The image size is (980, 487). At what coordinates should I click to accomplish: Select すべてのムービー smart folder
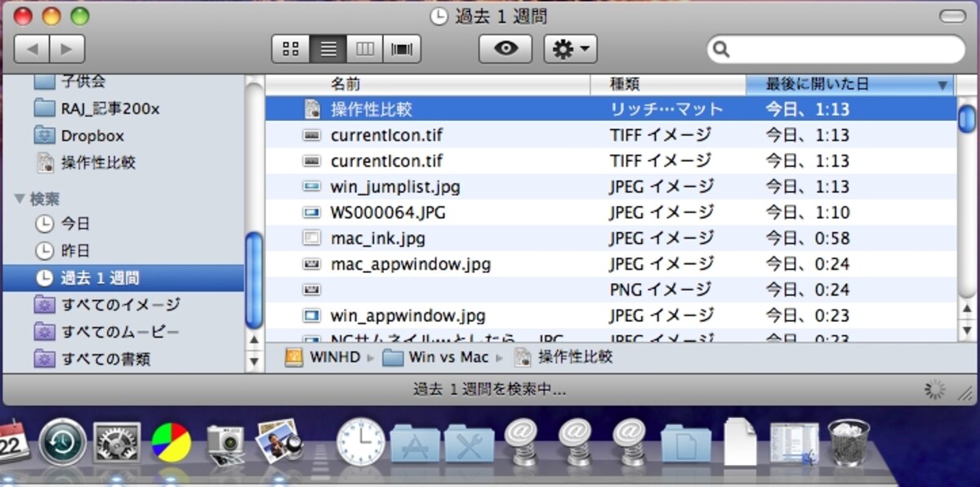tap(107, 332)
